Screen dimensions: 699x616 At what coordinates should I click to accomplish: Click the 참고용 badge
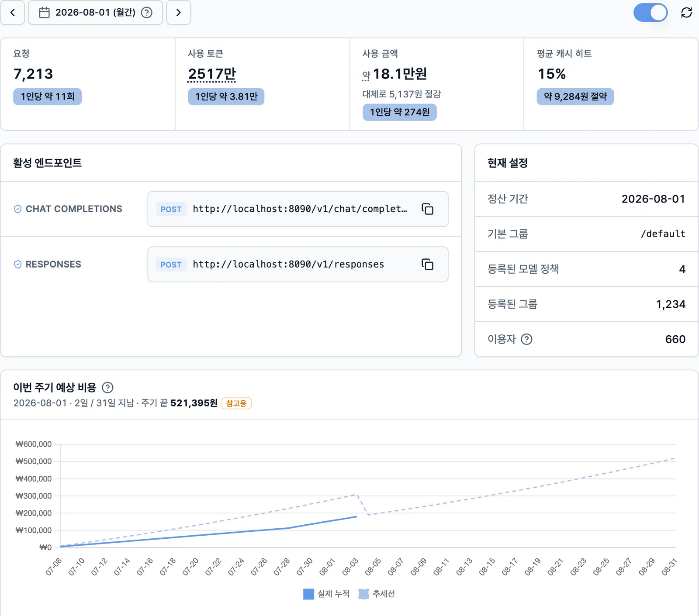[x=236, y=403]
